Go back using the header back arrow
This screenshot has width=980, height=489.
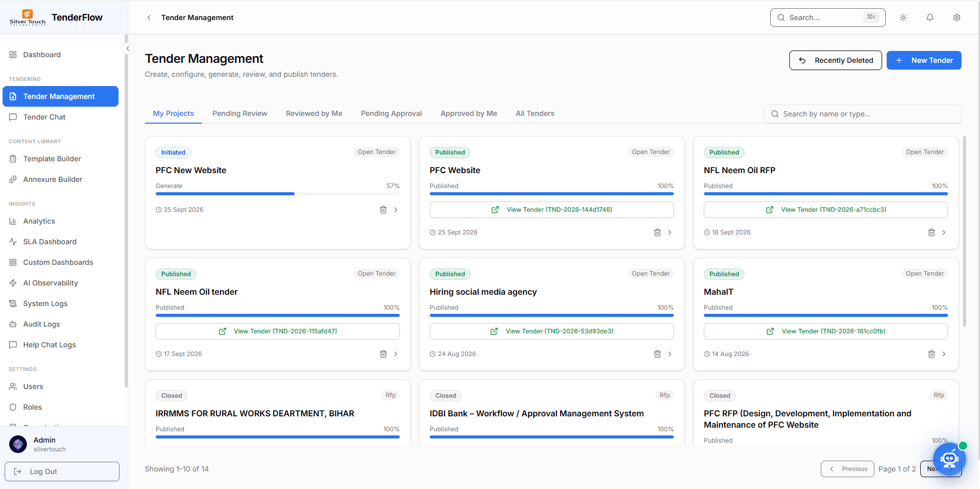(149, 18)
